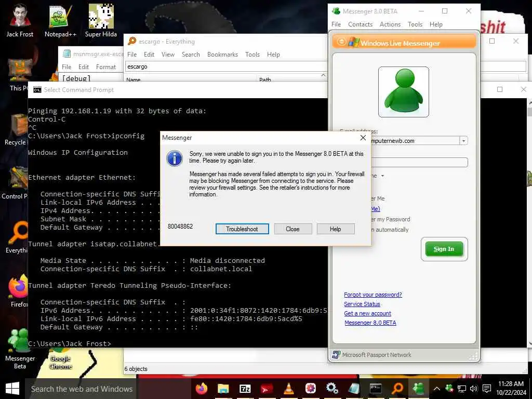
Task: Launch Super Hilda desktop icon
Action: pyautogui.click(x=101, y=20)
